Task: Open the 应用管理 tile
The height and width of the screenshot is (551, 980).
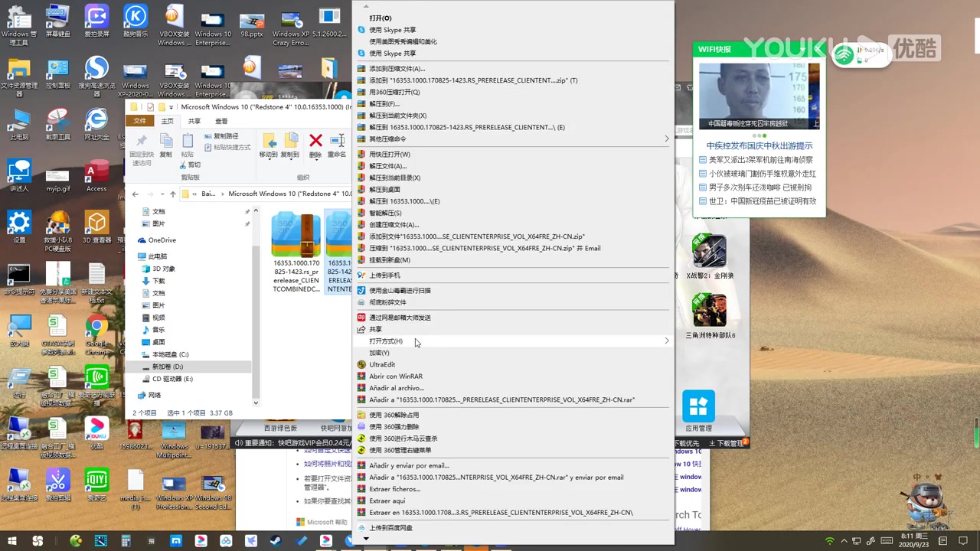Action: click(698, 412)
